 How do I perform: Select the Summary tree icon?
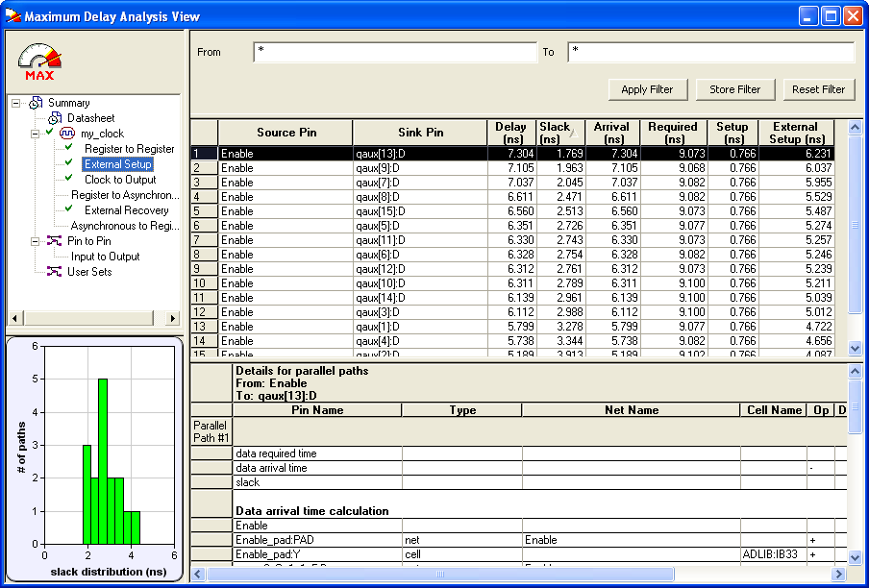coord(36,103)
